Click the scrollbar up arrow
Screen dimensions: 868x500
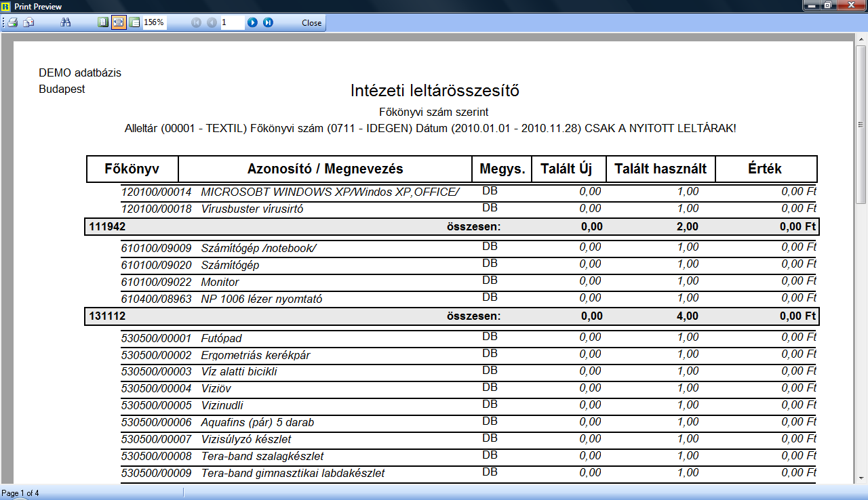[861, 38]
